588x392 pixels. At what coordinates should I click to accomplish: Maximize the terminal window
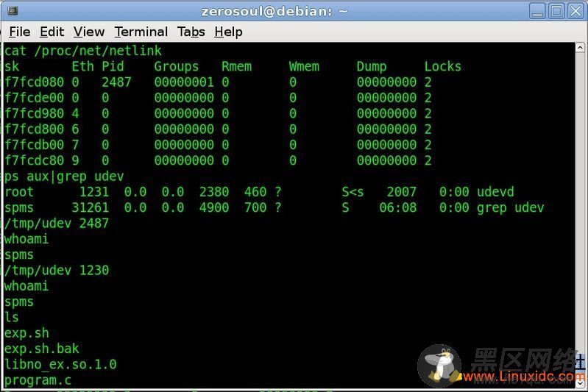[x=556, y=11]
